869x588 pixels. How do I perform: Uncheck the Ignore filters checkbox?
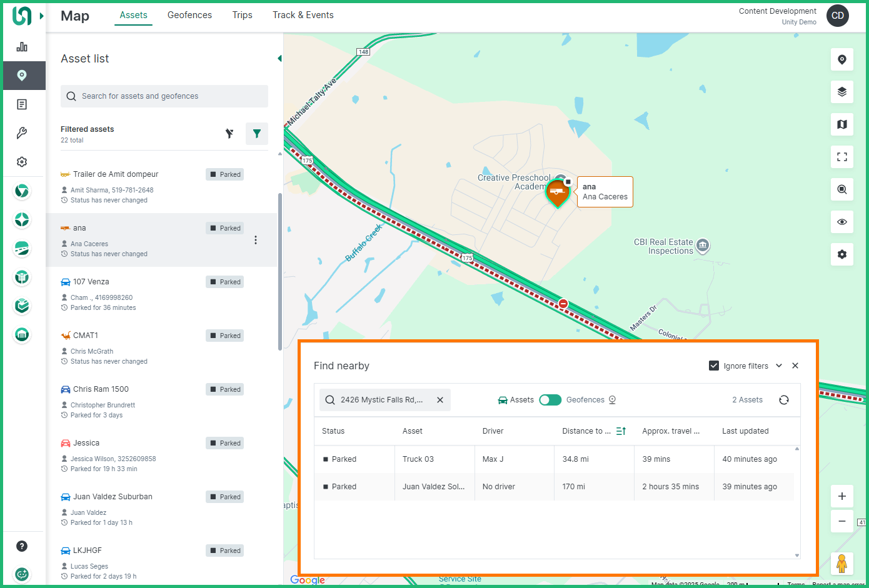[714, 366]
